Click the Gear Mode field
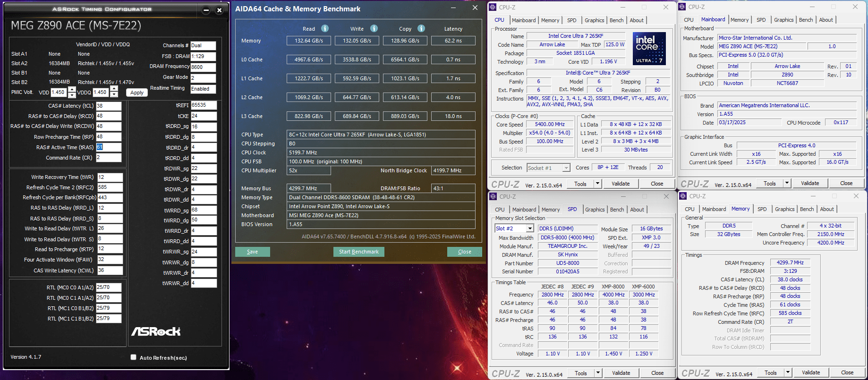This screenshot has height=380, width=868. pos(203,78)
